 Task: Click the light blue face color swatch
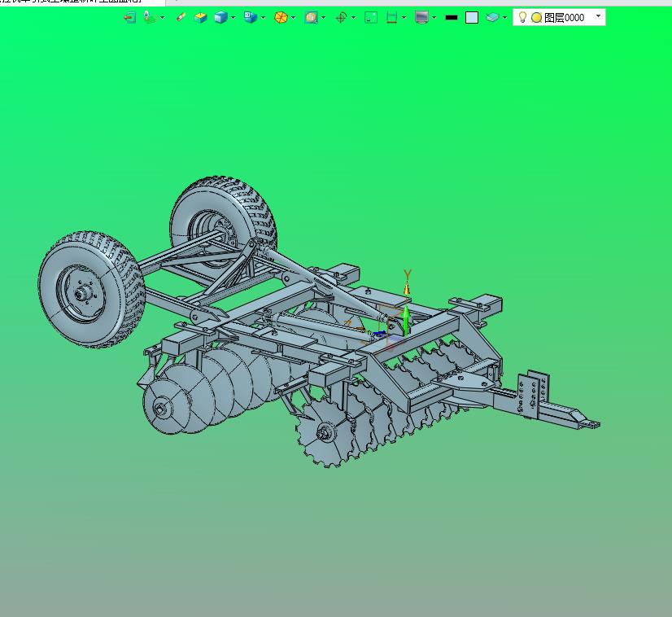coord(472,18)
